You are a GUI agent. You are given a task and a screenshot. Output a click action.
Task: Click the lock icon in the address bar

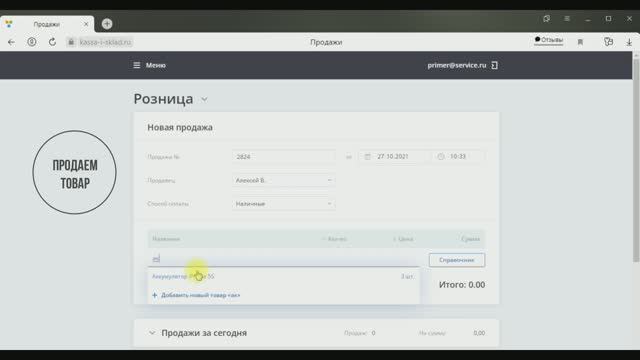(71, 42)
